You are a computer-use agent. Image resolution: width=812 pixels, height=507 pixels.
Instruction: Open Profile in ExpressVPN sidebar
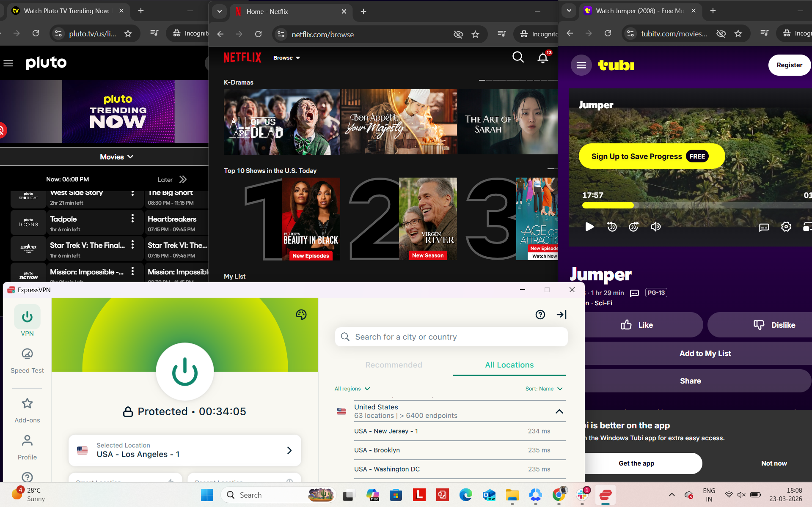point(27,447)
